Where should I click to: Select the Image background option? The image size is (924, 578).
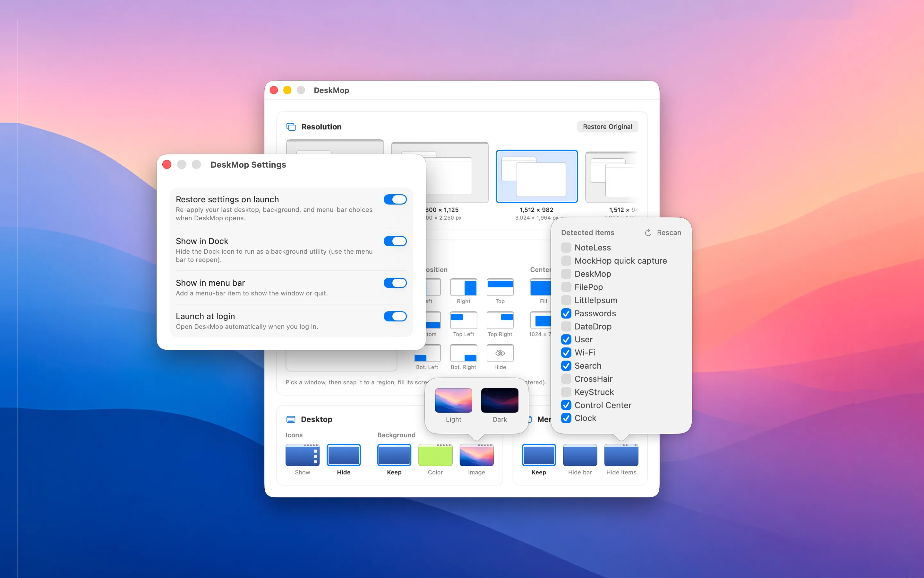(x=476, y=455)
